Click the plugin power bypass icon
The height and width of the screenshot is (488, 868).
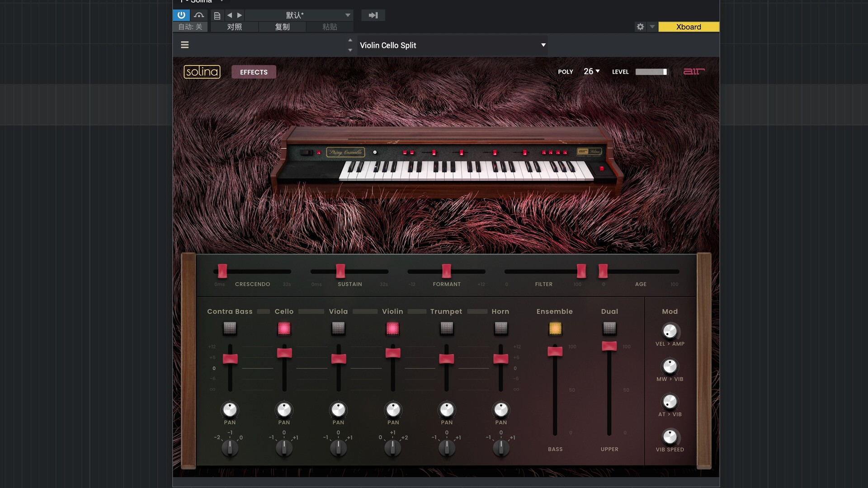coord(181,15)
